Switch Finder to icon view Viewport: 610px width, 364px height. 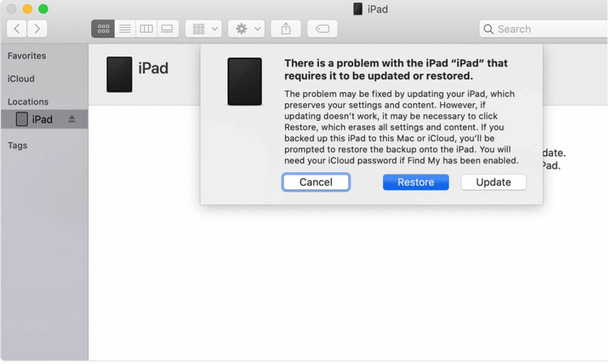(103, 29)
